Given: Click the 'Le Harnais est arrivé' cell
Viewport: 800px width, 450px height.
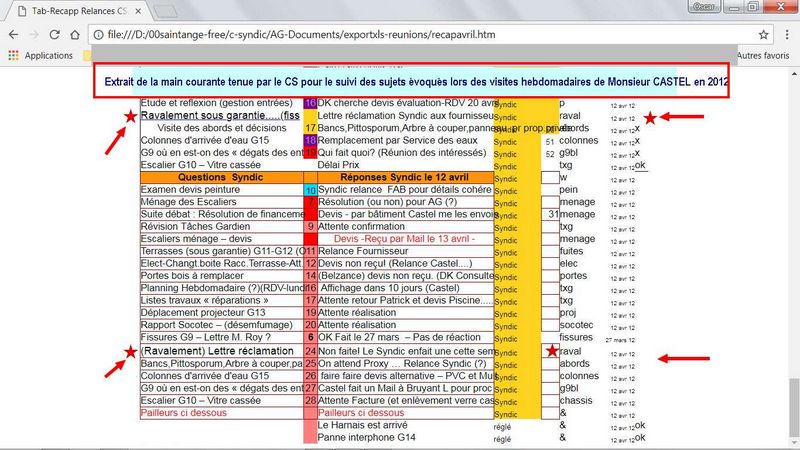Looking at the screenshot, I should pyautogui.click(x=362, y=425).
